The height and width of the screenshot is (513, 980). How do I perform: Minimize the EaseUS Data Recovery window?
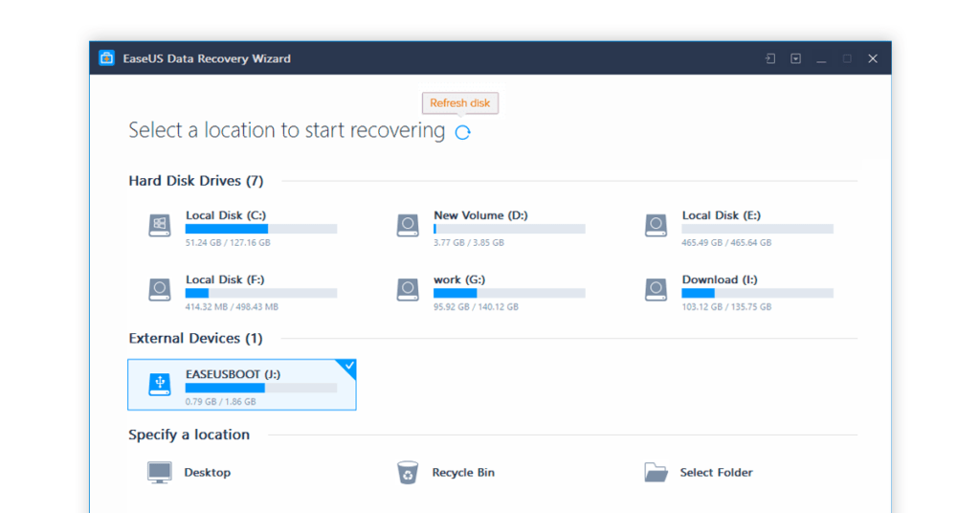point(821,59)
